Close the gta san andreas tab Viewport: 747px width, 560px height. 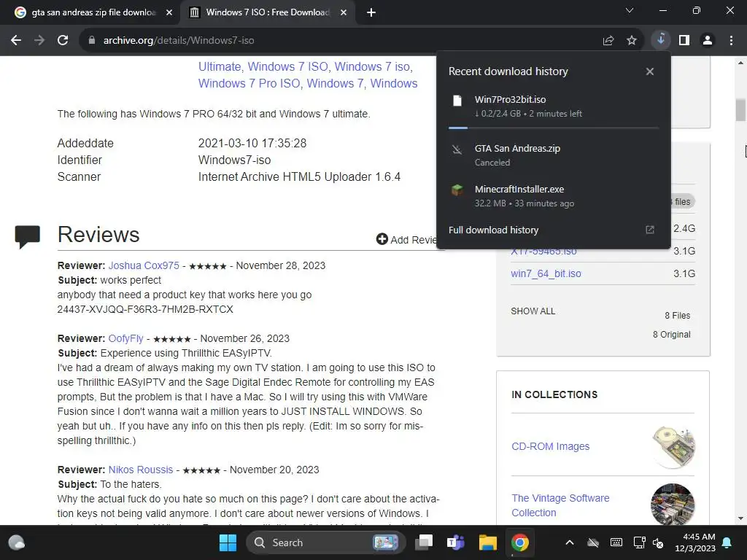pos(169,12)
